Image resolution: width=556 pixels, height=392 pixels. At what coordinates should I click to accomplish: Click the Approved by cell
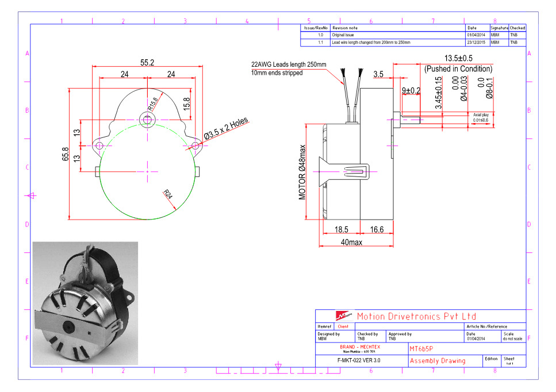[425, 336]
